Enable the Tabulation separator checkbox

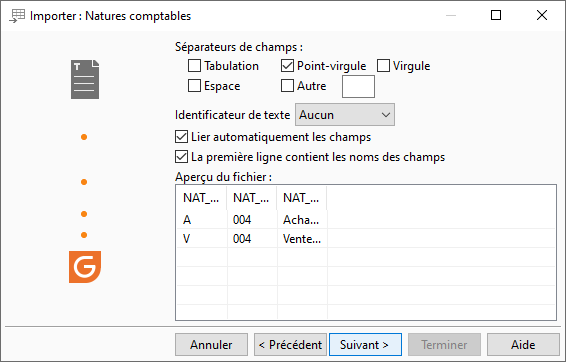click(x=195, y=66)
